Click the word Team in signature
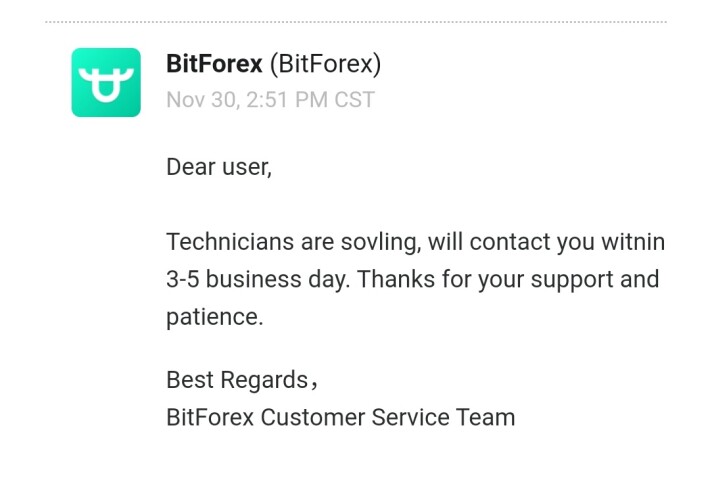This screenshot has height=482, width=710. [x=485, y=417]
